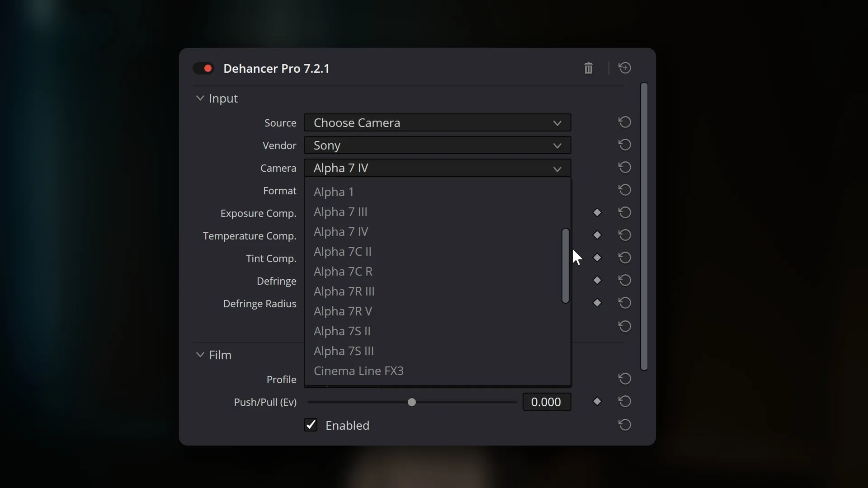
Task: Click the add-reset icon next to trash
Action: 625,68
